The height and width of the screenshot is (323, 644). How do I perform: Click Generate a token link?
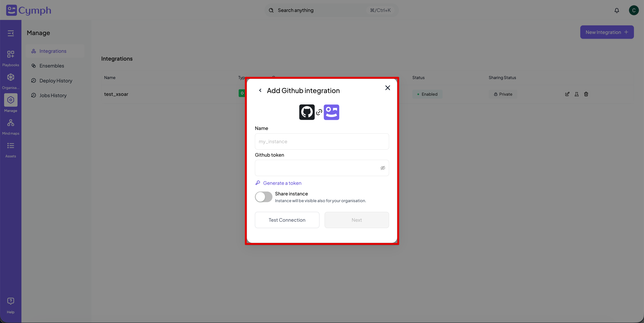[282, 183]
